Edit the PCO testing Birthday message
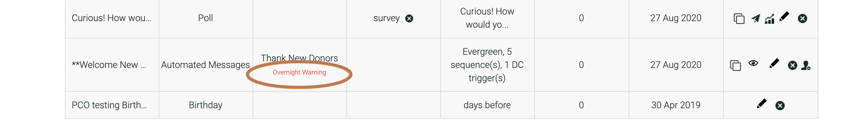Screen dimensions: 868x130 (762, 103)
